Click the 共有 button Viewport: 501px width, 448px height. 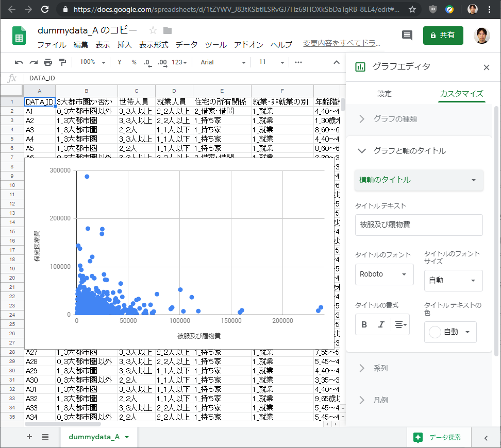tap(443, 36)
